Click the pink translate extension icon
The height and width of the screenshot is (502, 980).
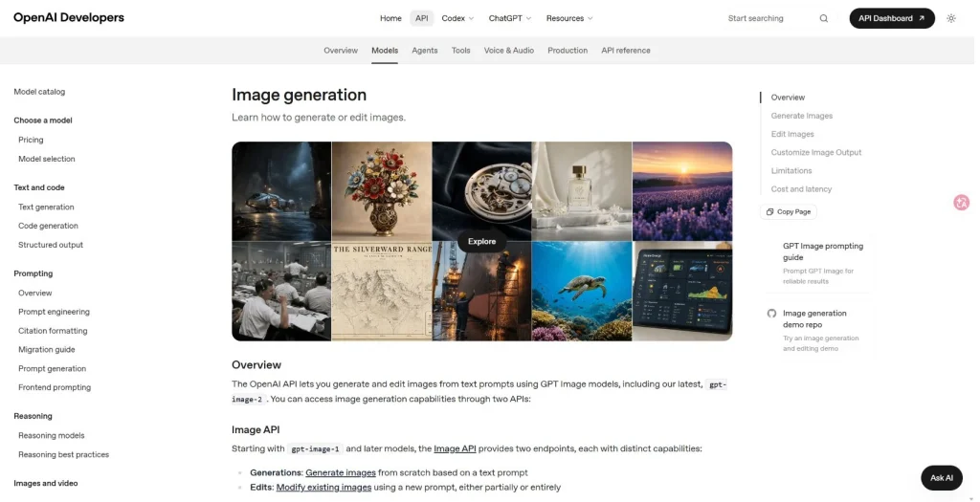961,203
